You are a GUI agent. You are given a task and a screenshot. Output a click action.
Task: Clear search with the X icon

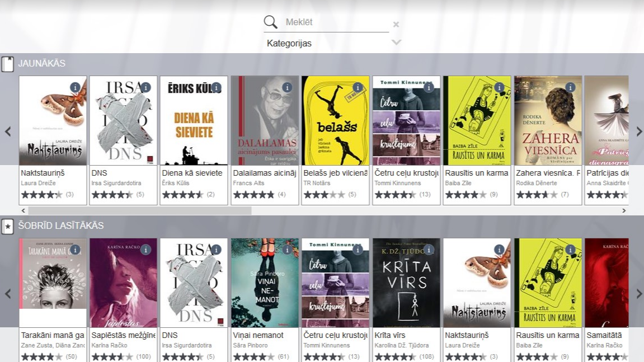tap(396, 25)
